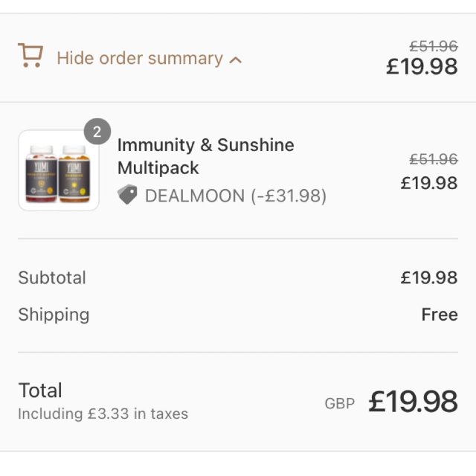Click the product row price of £19.98
Screen dimensions: 476x476
(x=429, y=182)
